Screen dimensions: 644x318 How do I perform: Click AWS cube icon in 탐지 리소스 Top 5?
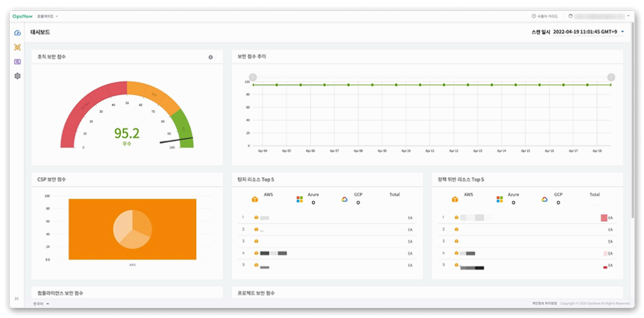pos(255,199)
